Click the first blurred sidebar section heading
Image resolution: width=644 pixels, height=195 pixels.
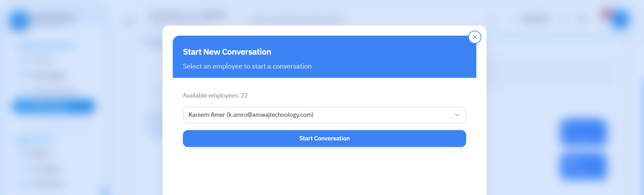47,46
